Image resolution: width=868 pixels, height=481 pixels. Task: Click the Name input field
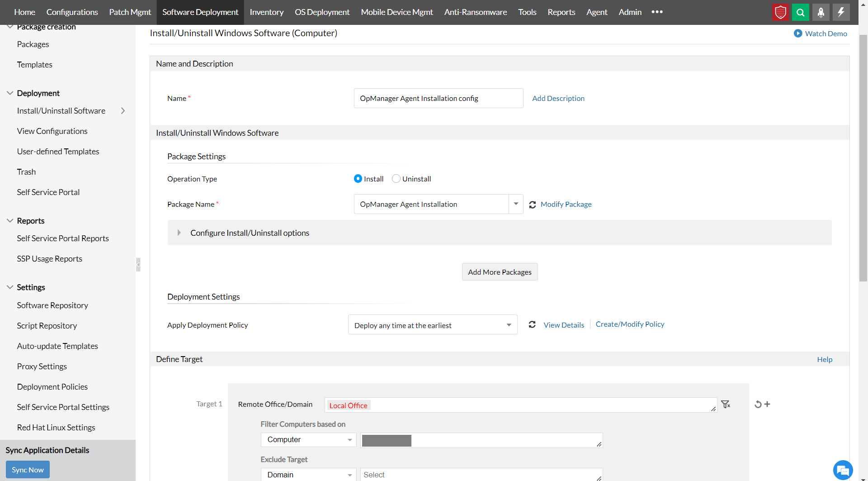pos(438,98)
